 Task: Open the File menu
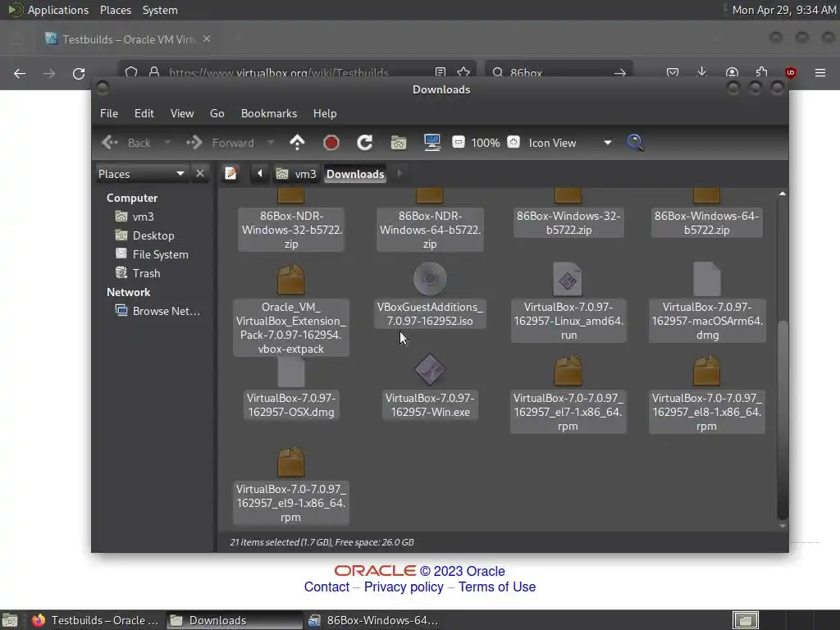[x=109, y=113]
